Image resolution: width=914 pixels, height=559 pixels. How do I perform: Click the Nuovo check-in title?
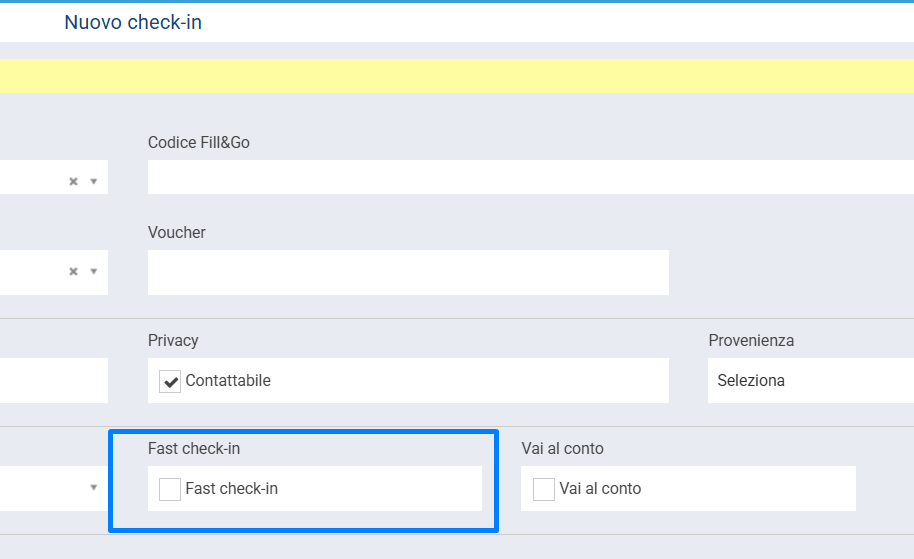coord(133,22)
